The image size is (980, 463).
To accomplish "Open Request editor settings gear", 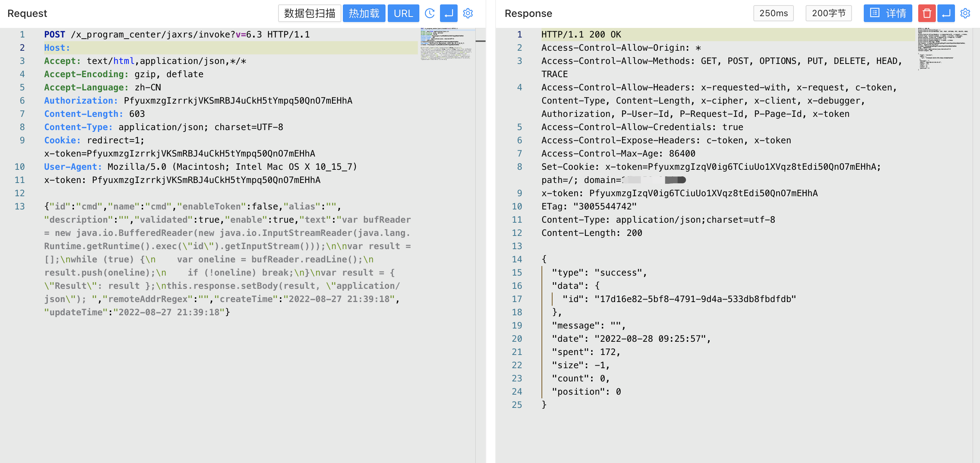I will click(468, 13).
